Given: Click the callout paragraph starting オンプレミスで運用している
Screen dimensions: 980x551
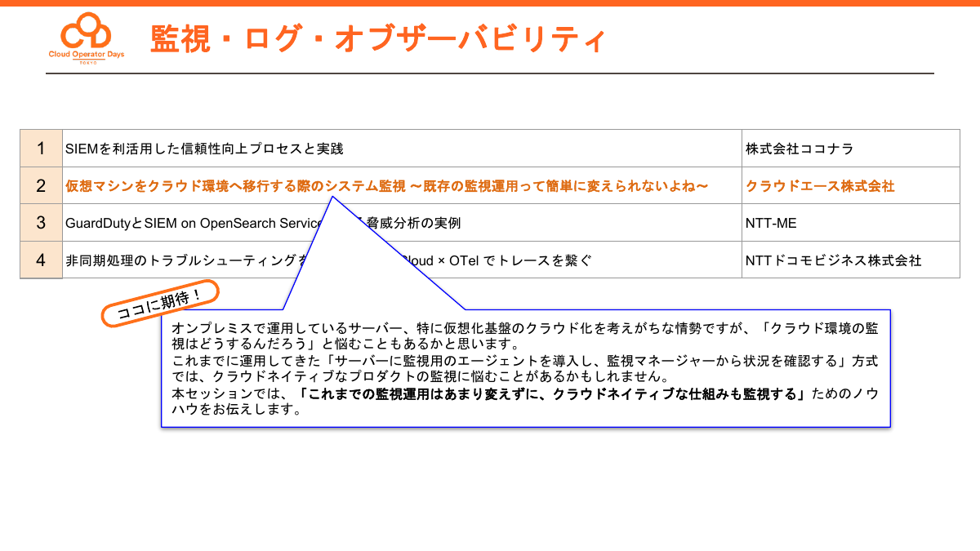Looking at the screenshot, I should 525,335.
